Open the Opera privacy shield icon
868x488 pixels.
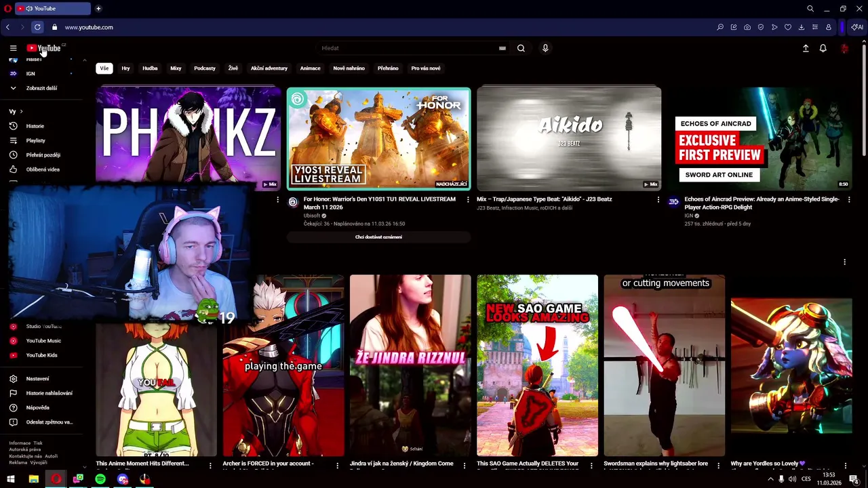point(761,27)
